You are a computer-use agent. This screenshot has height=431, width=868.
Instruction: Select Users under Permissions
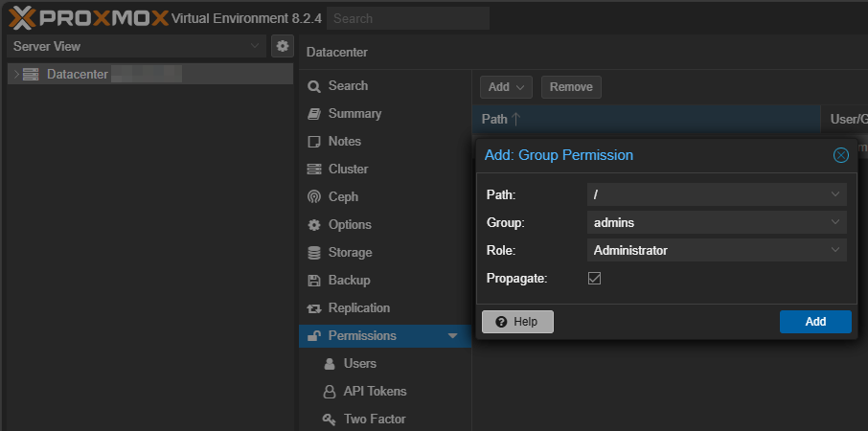tap(359, 364)
